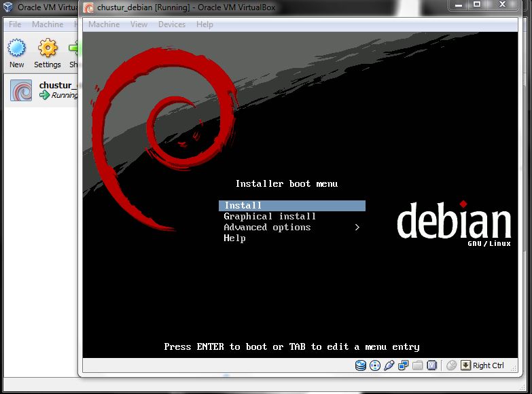The width and height of the screenshot is (532, 394).
Task: Open Help menu in the VM window
Action: tap(205, 24)
